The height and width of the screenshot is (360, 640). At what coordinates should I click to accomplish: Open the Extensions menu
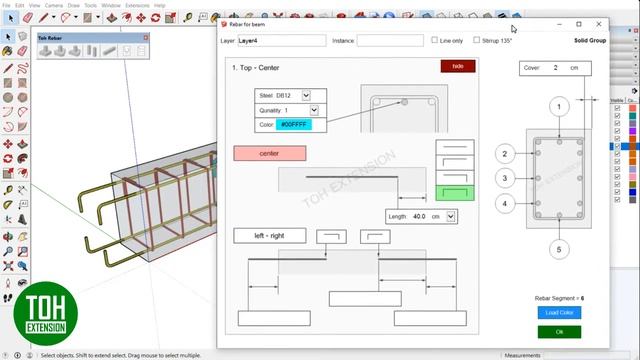(x=137, y=5)
